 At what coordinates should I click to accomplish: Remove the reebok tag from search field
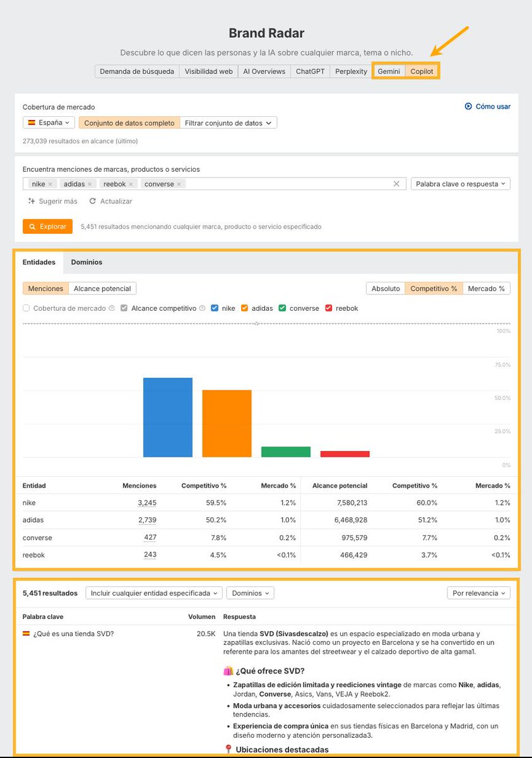tap(131, 184)
